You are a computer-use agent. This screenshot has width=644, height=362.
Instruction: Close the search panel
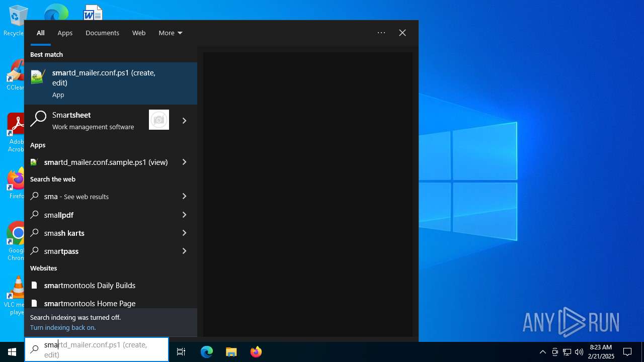coord(403,33)
